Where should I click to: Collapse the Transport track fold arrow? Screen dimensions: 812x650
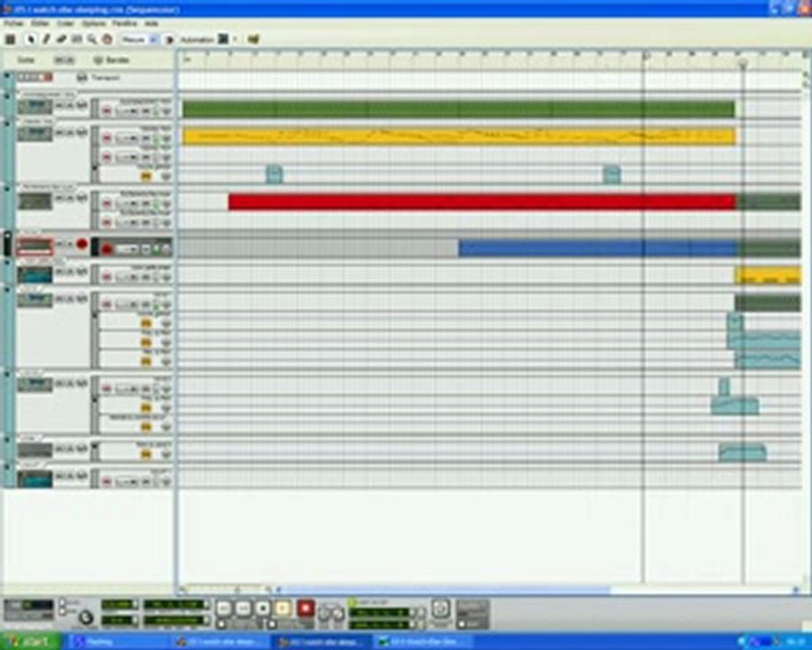coord(7,77)
